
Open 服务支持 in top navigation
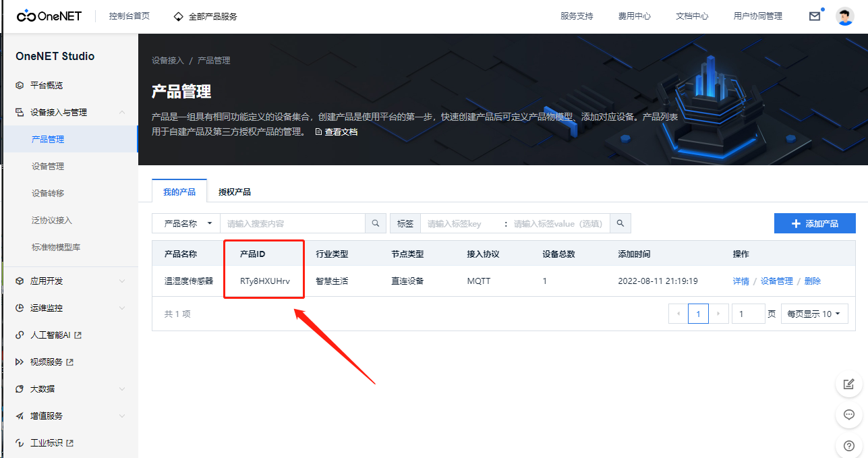click(x=577, y=16)
